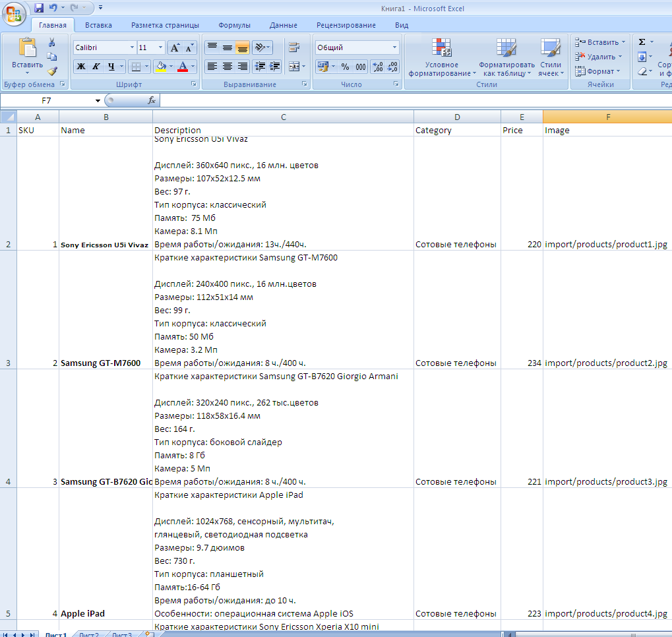Image resolution: width=672 pixels, height=637 pixels.
Task: Open Число dialog launcher
Action: (396, 84)
